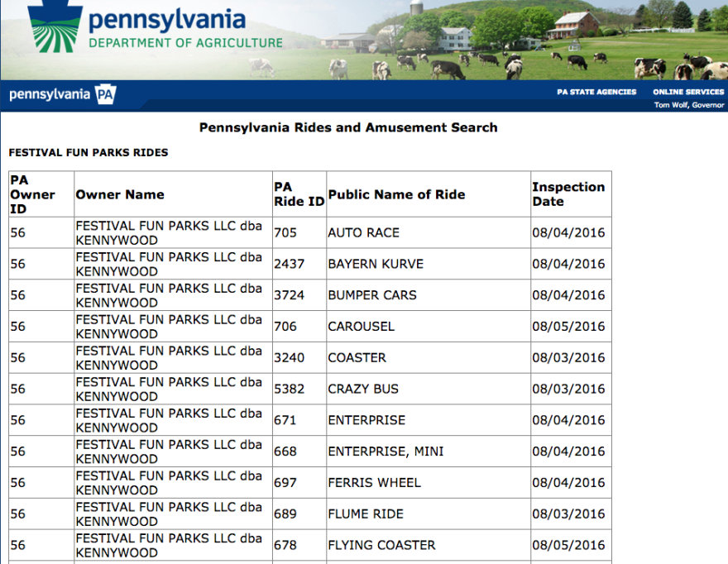This screenshot has height=564, width=728.
Task: Open PA State Agencies menu link
Action: click(596, 92)
